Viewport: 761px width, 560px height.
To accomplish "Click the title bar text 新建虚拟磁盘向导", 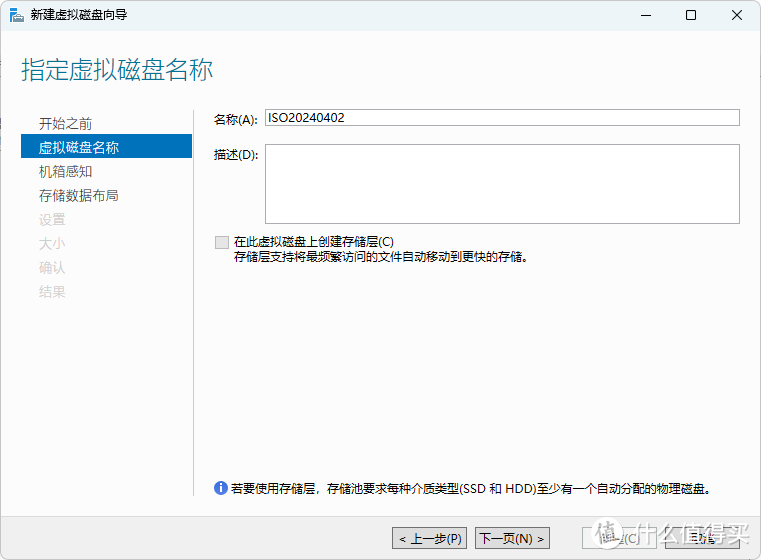I will [x=79, y=15].
